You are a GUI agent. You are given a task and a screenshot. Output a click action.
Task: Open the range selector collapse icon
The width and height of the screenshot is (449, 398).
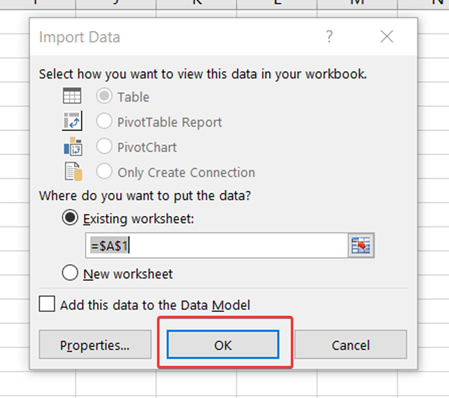(x=361, y=246)
